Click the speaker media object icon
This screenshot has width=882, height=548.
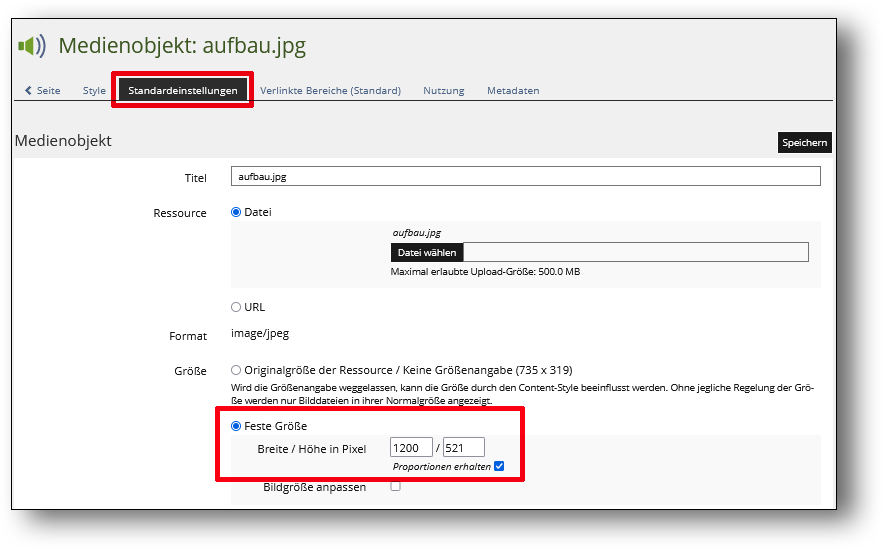pos(32,46)
